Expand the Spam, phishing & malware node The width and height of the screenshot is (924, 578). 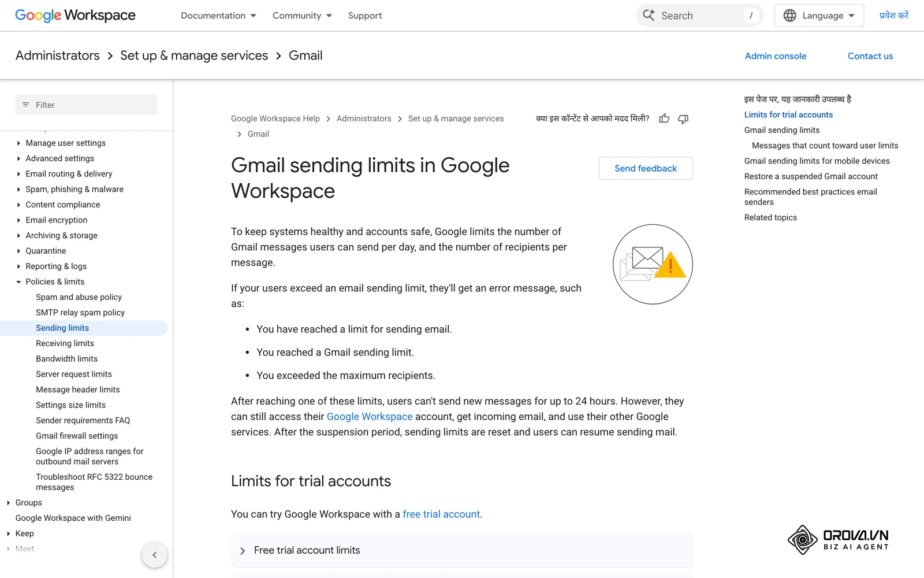(x=18, y=190)
